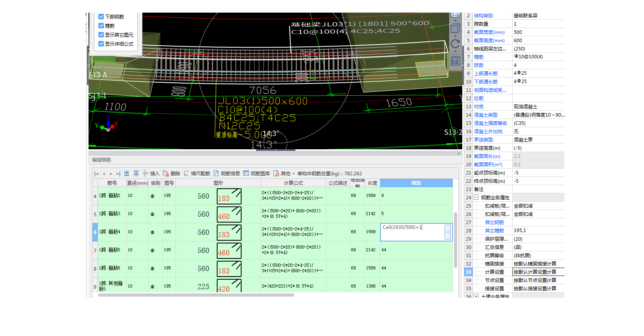
Task: Open 钢筋图库 rebar shape library
Action: 256,173
